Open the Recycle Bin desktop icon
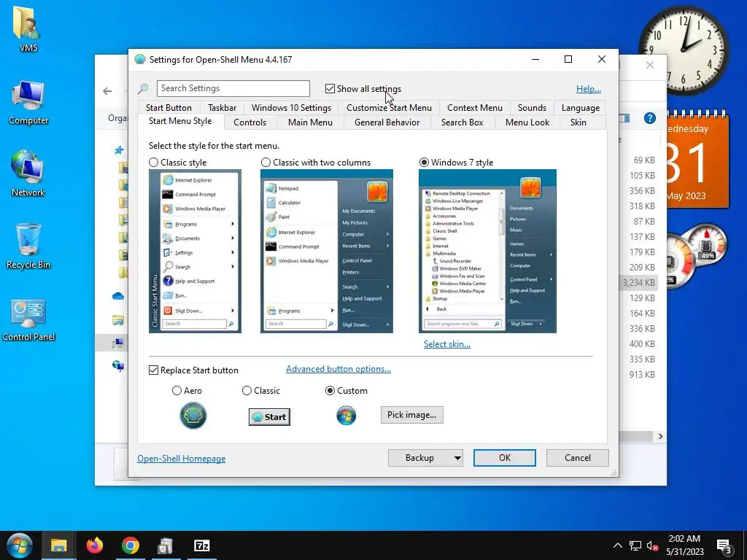This screenshot has width=747, height=560. click(x=28, y=246)
